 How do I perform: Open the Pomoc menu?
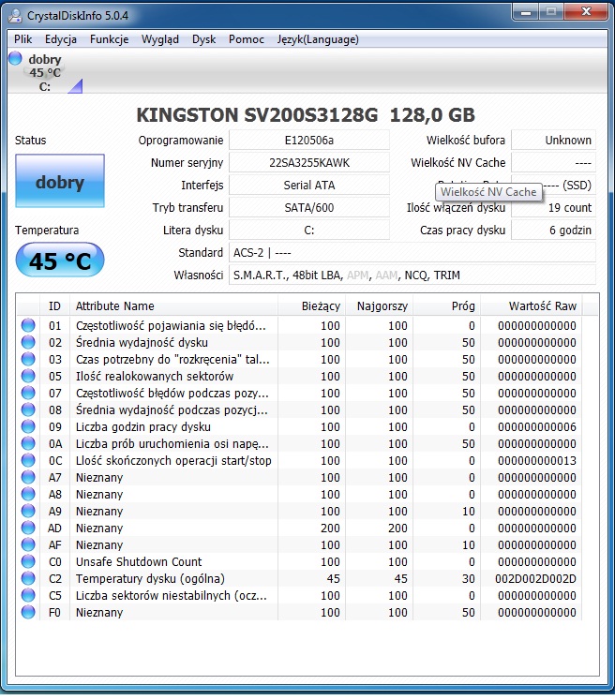[246, 39]
